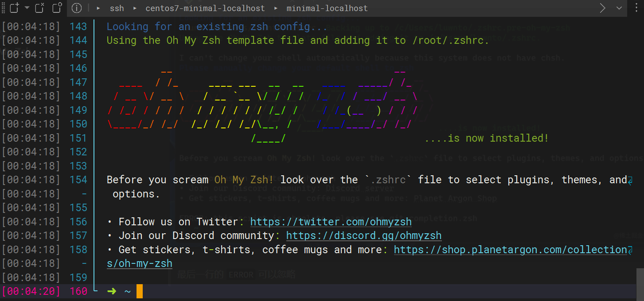Select the centos7-minimal-localhost breadcrumb entry
This screenshot has width=644, height=301.
click(205, 8)
